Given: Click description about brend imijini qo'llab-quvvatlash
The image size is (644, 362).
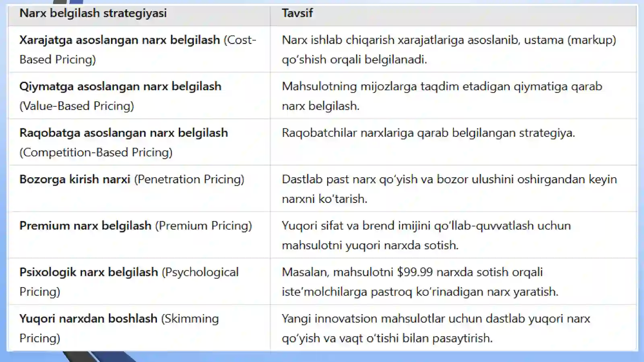Looking at the screenshot, I should [x=453, y=235].
